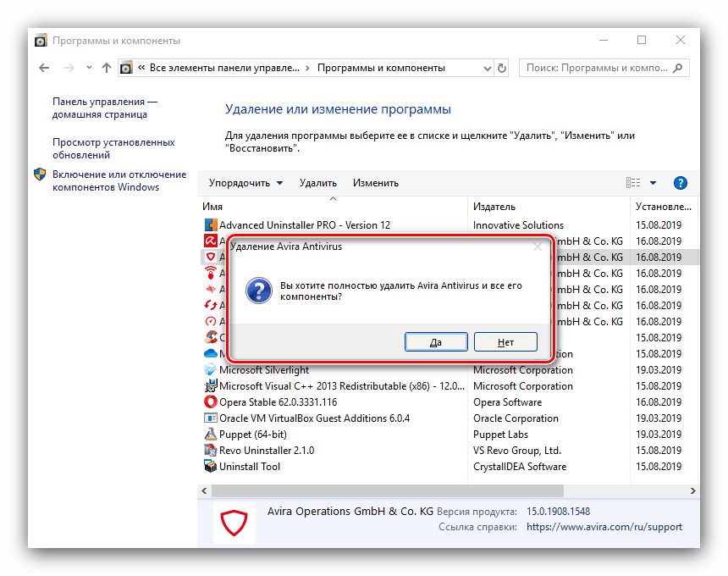Change view with the view icon
728x576 pixels.
(x=633, y=183)
